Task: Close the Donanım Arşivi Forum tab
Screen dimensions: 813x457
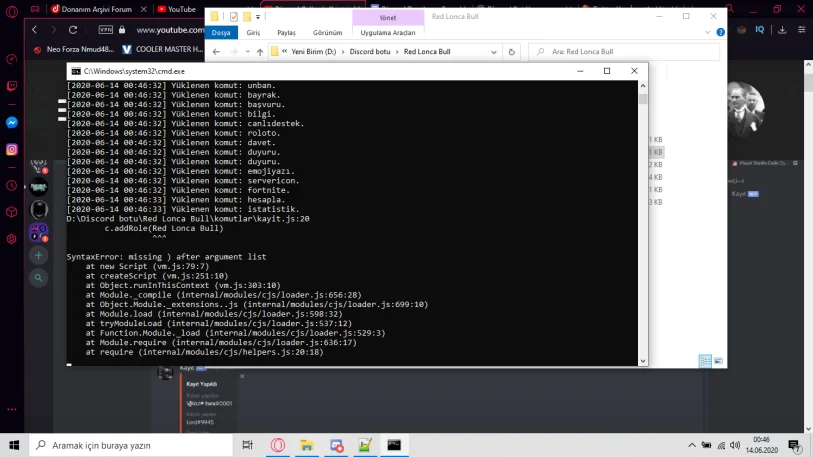Action: (x=144, y=9)
